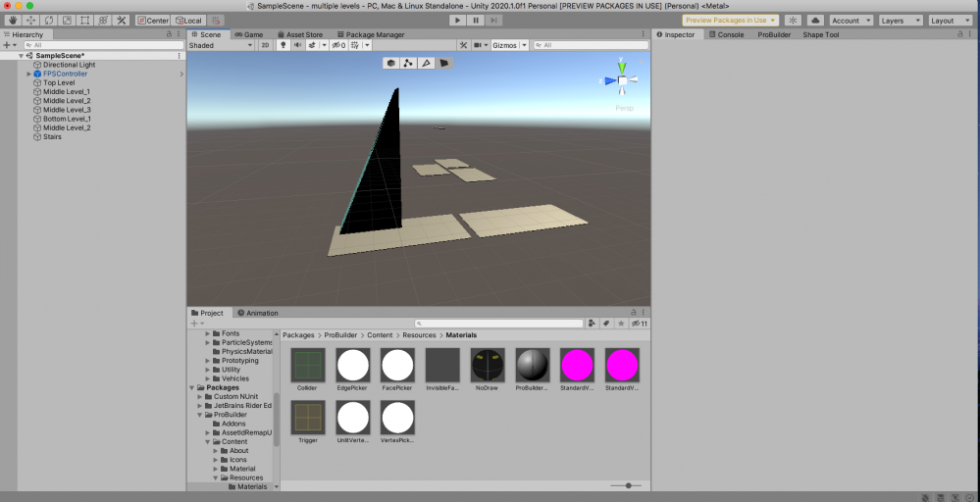
Task: Open the Layers dropdown
Action: coord(901,21)
